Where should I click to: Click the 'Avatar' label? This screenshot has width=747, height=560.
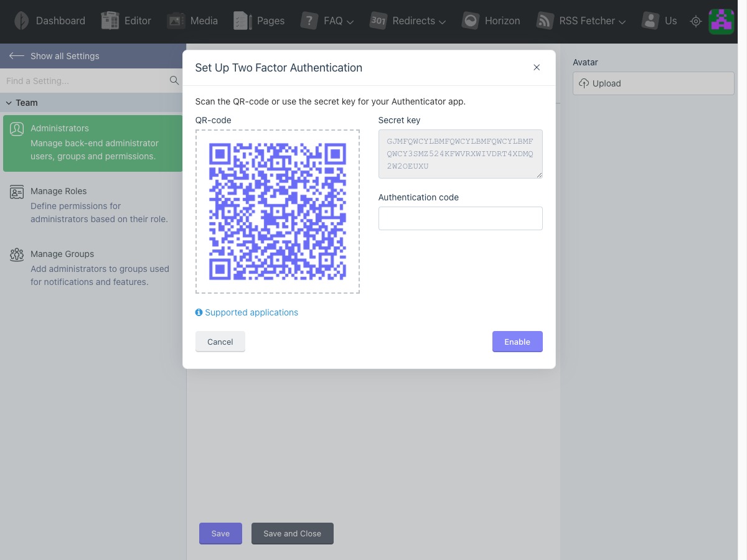coord(585,62)
